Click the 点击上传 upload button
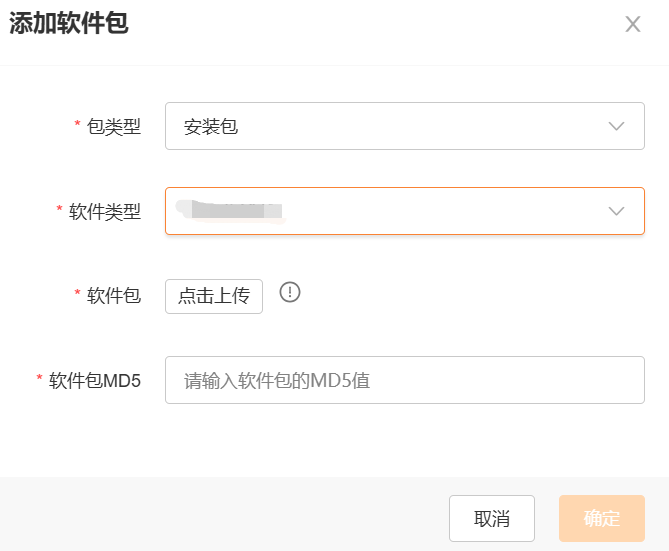 pos(214,296)
